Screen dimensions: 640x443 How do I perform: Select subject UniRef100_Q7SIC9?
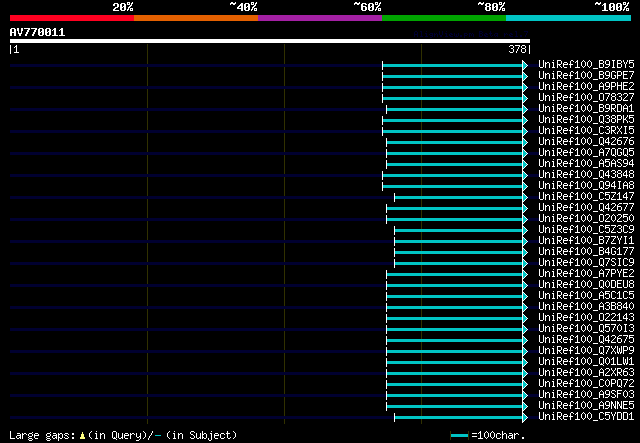click(586, 263)
